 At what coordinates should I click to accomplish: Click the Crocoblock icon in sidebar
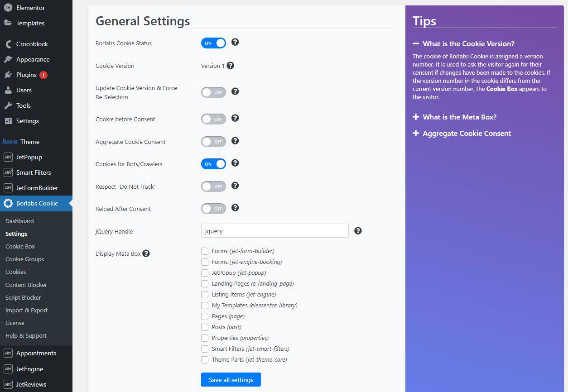(8, 44)
